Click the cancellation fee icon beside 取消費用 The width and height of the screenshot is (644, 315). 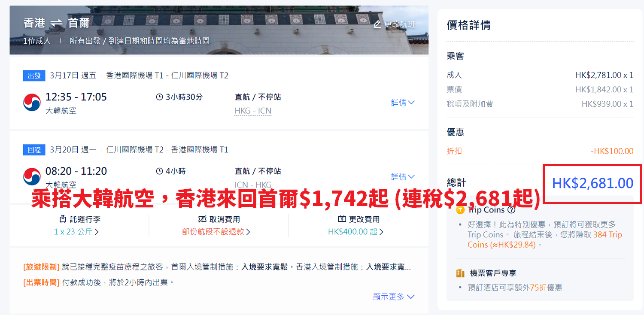pos(202,219)
